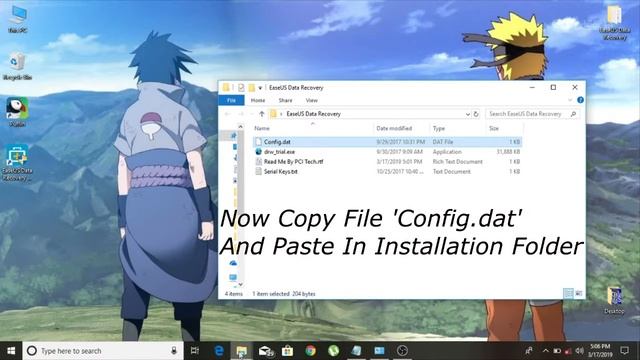Click the search magnifier in Explorer search box

click(573, 114)
